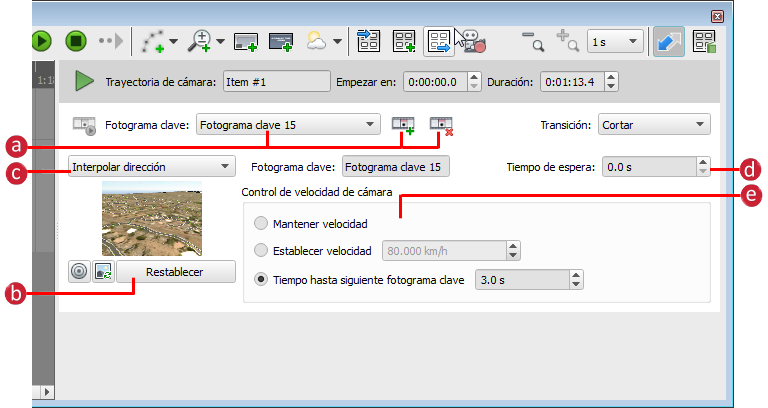Open the 1 s time scale dropdown

(615, 42)
